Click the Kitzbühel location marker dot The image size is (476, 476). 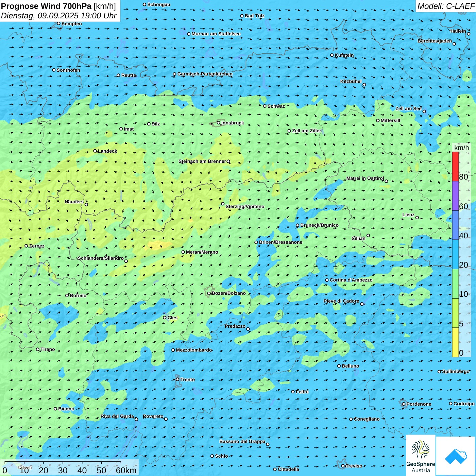(364, 85)
